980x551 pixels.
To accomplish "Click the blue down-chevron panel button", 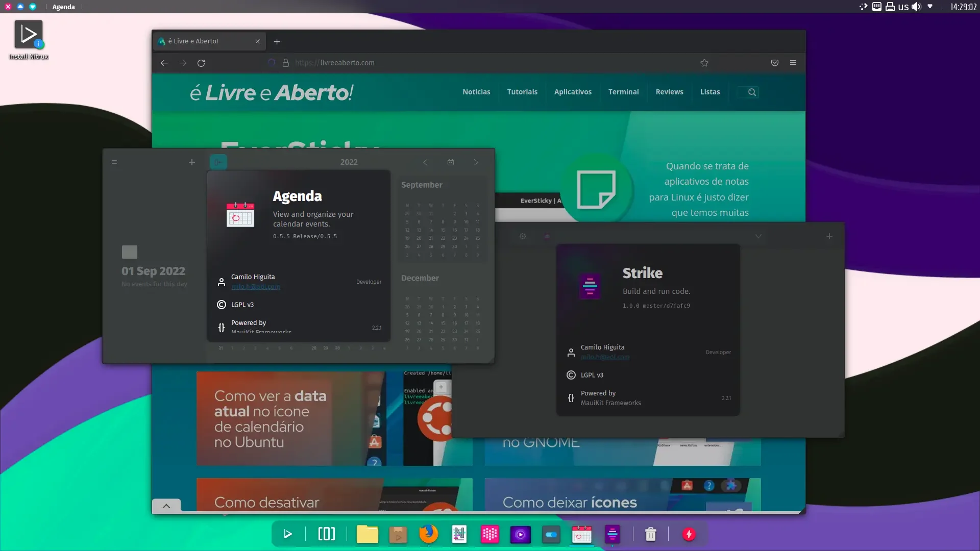I will (x=33, y=7).
